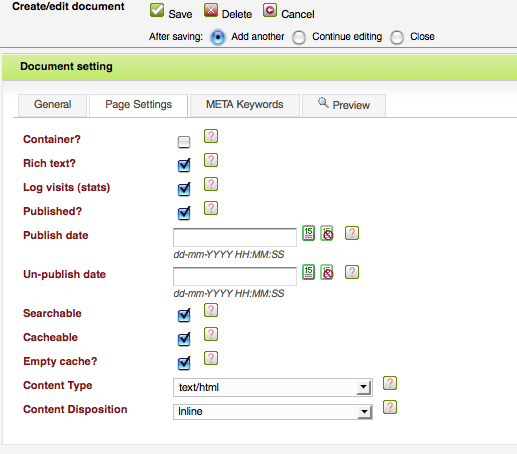This screenshot has height=454, width=517.
Task: Focus the Publish date input field
Action: click(235, 237)
